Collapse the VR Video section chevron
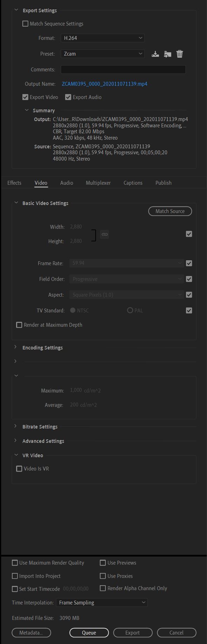This screenshot has height=644, width=207. (16, 455)
